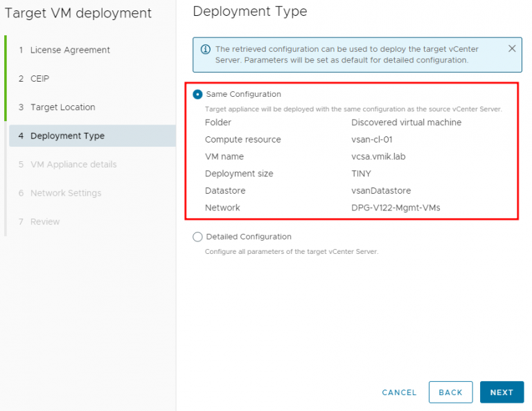Viewport: 532px width, 411px height.
Task: Select the Detailed Configuration radio button
Action: coord(197,237)
